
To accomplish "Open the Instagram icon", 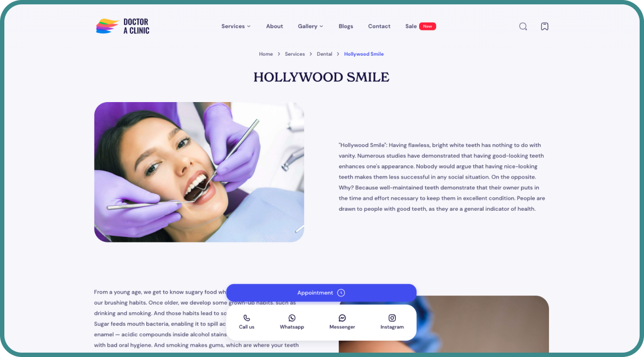I will coord(392,318).
